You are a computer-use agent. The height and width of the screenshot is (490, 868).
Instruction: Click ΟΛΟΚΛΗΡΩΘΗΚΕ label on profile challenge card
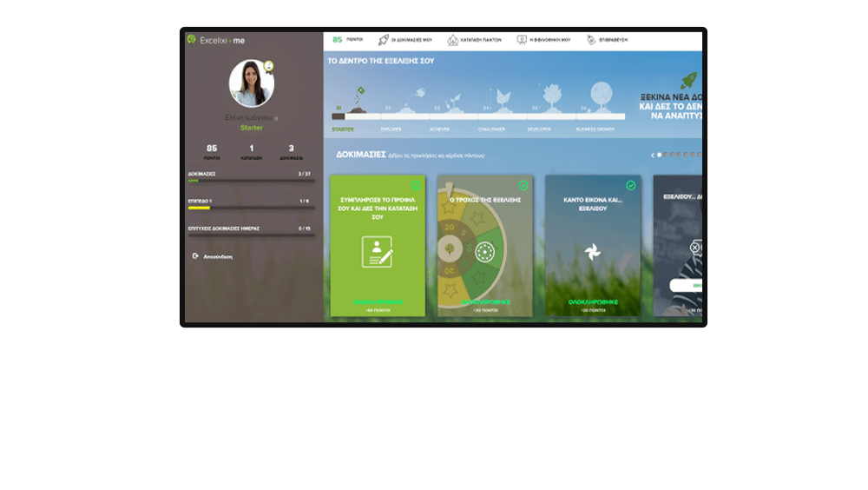coord(378,302)
